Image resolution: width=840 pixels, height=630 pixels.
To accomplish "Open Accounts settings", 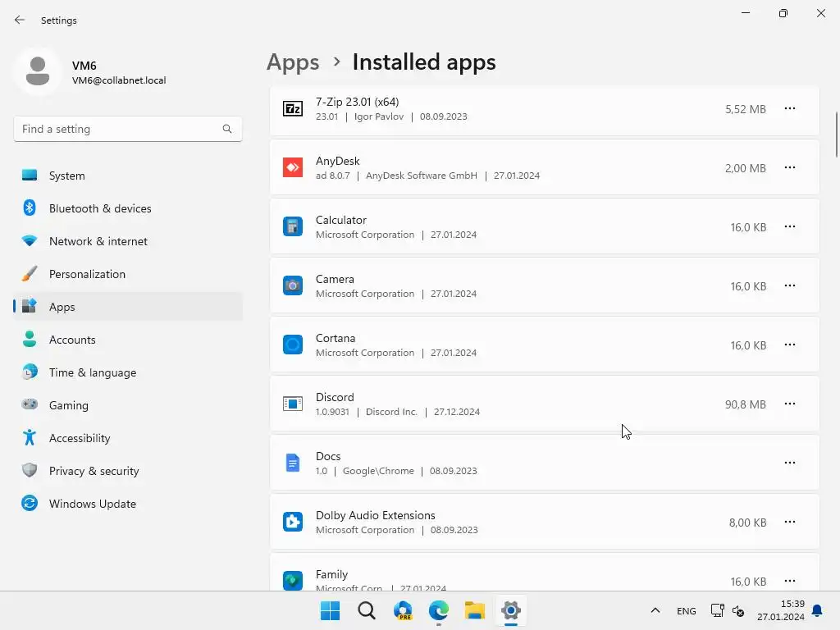I will click(x=127, y=340).
